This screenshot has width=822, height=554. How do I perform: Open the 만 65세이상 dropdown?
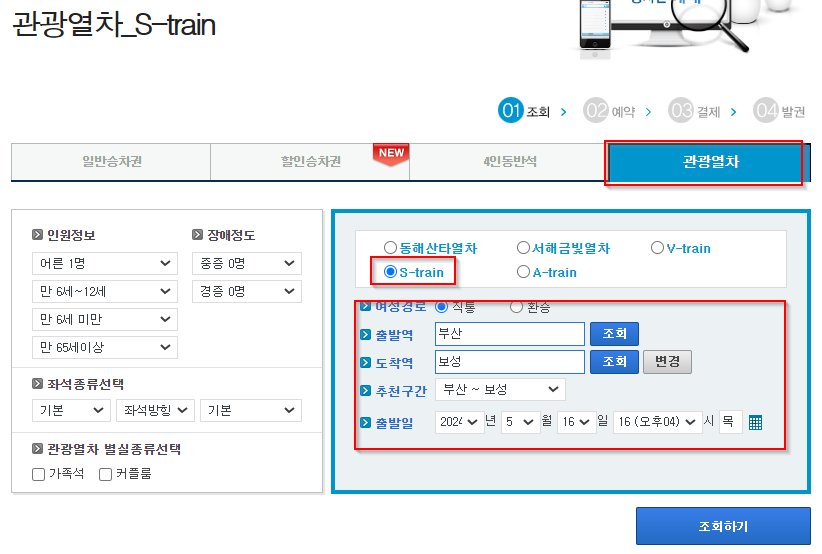coord(105,347)
